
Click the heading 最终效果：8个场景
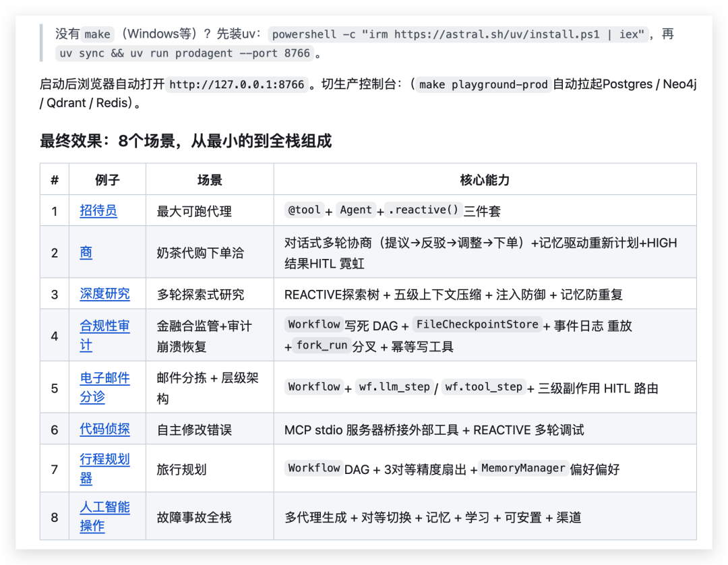point(186,141)
